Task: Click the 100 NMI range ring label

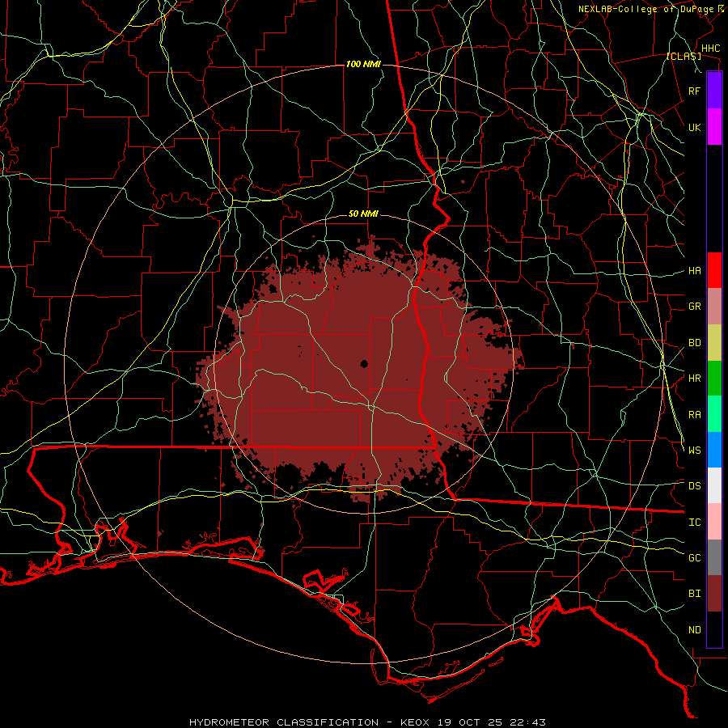Action: pyautogui.click(x=363, y=64)
